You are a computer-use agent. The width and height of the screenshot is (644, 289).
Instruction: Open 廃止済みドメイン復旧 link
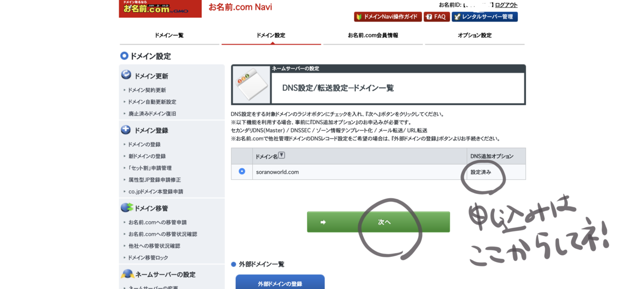point(152,114)
